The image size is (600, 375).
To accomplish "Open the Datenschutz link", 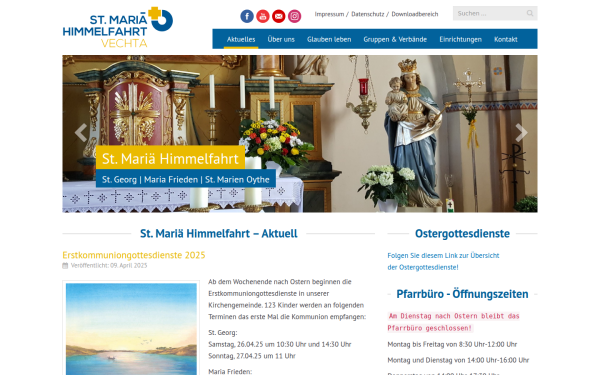I will pos(367,14).
